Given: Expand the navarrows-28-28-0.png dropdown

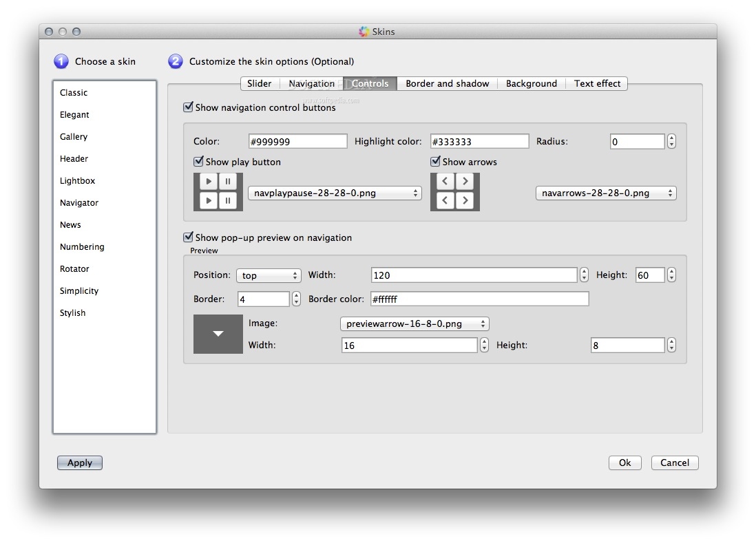Looking at the screenshot, I should tap(606, 193).
